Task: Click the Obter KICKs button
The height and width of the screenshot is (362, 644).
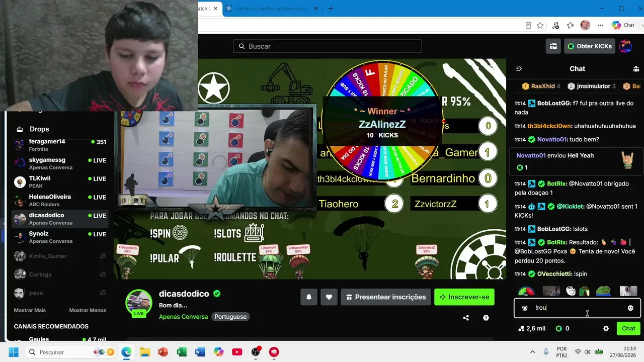Action: click(x=590, y=46)
